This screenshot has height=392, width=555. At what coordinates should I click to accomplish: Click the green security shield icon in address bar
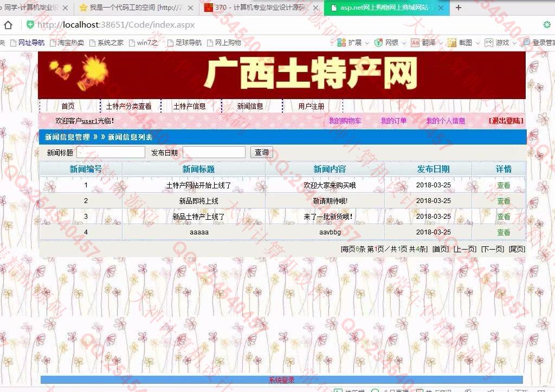click(30, 25)
